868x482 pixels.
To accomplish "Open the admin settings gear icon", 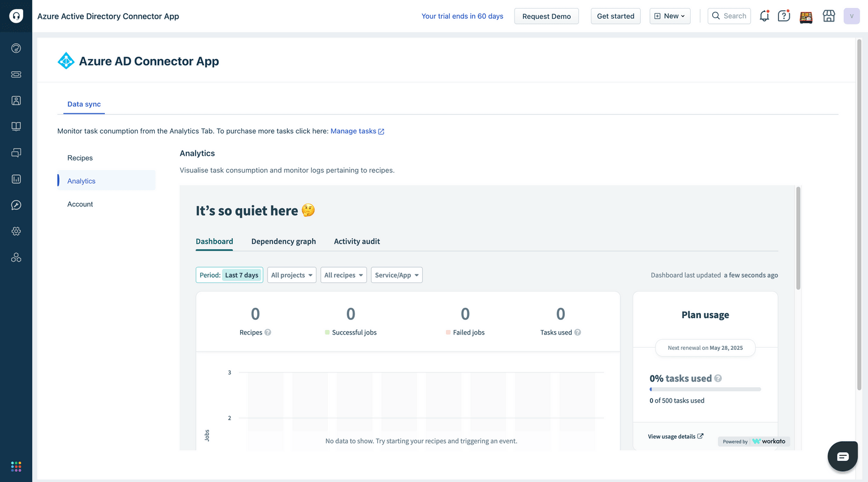I will pos(16,231).
